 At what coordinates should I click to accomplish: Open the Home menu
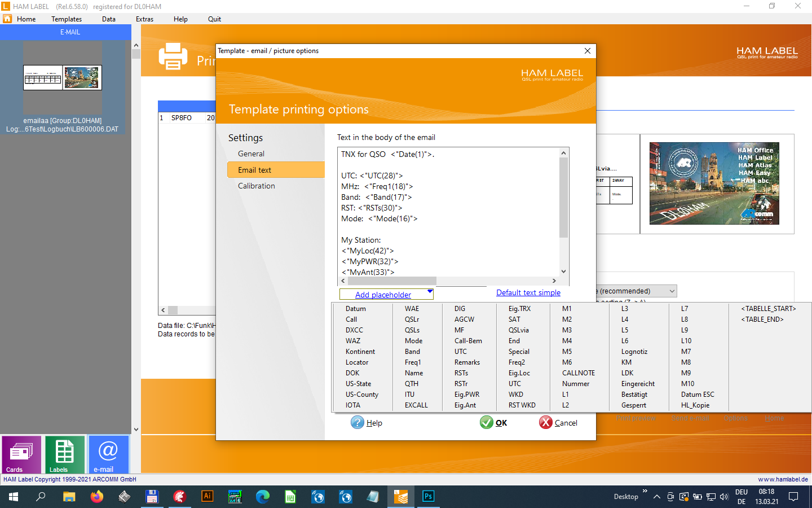pyautogui.click(x=26, y=19)
